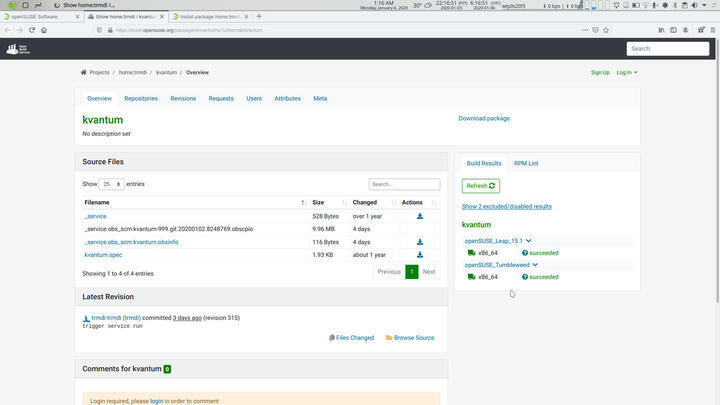
Task: Download the _service:obs_scm:kvantum.obsinfo file
Action: [420, 242]
